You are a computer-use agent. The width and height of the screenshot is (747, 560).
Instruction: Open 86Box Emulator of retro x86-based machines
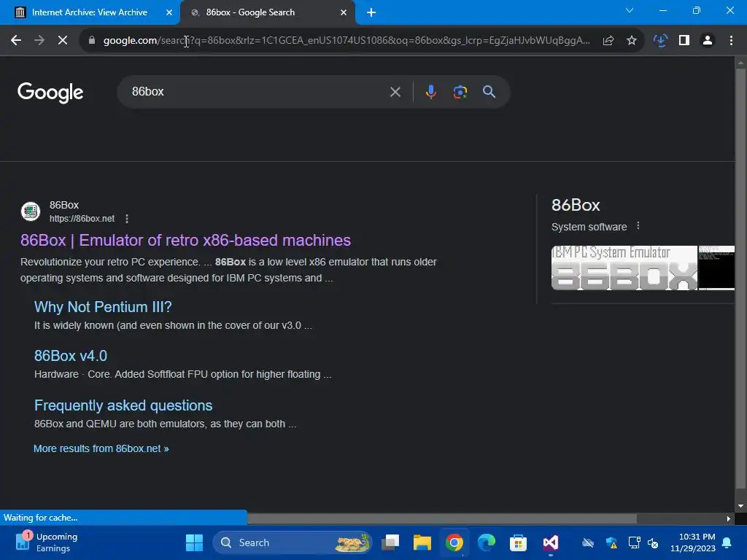click(x=185, y=240)
